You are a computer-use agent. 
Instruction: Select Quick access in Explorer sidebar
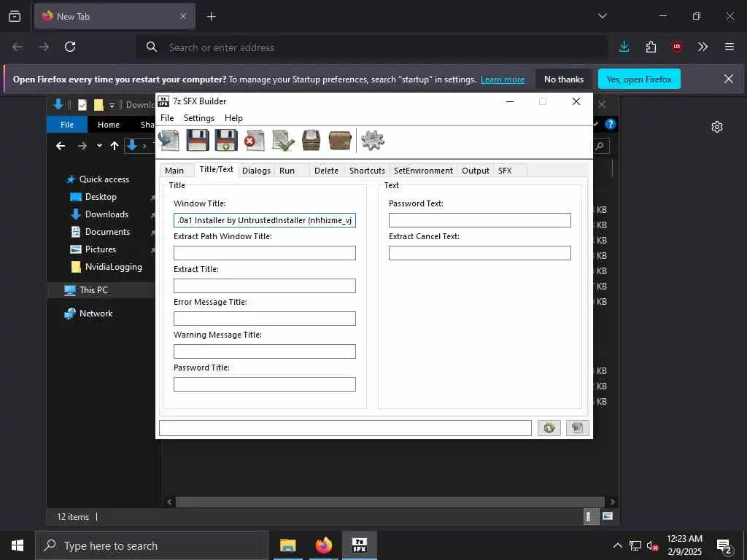104,179
